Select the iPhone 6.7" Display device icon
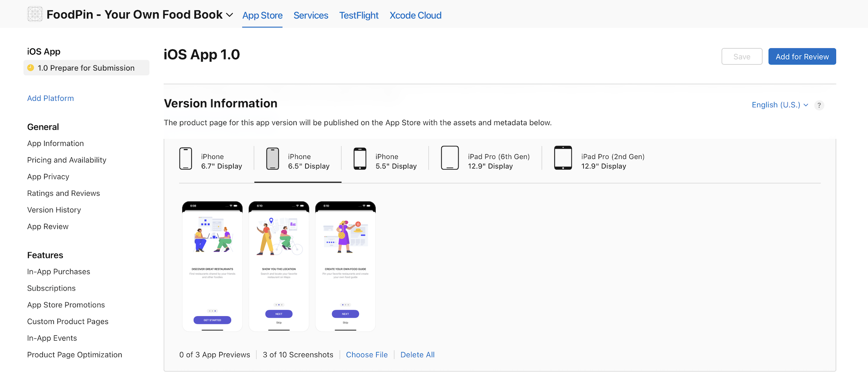Screen dimensions: 868x390 [185, 159]
